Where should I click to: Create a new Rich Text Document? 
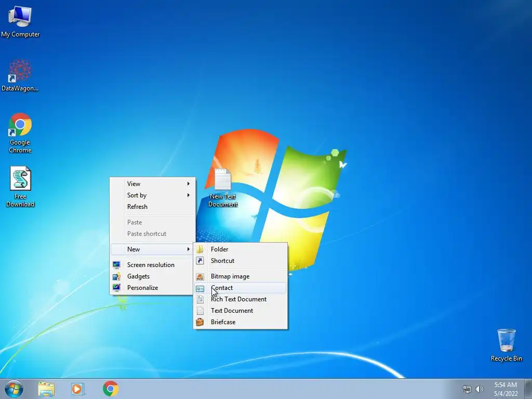tap(241, 299)
